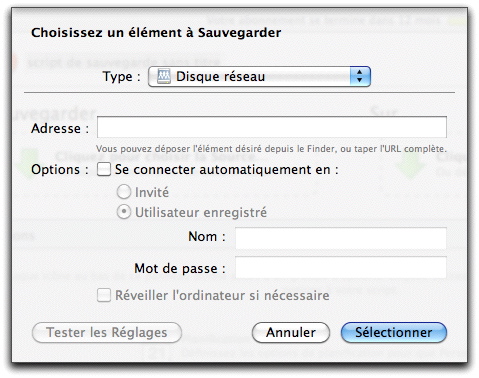The image size is (479, 378).
Task: Click the blue up-down arrows of Type menu
Action: coord(360,76)
